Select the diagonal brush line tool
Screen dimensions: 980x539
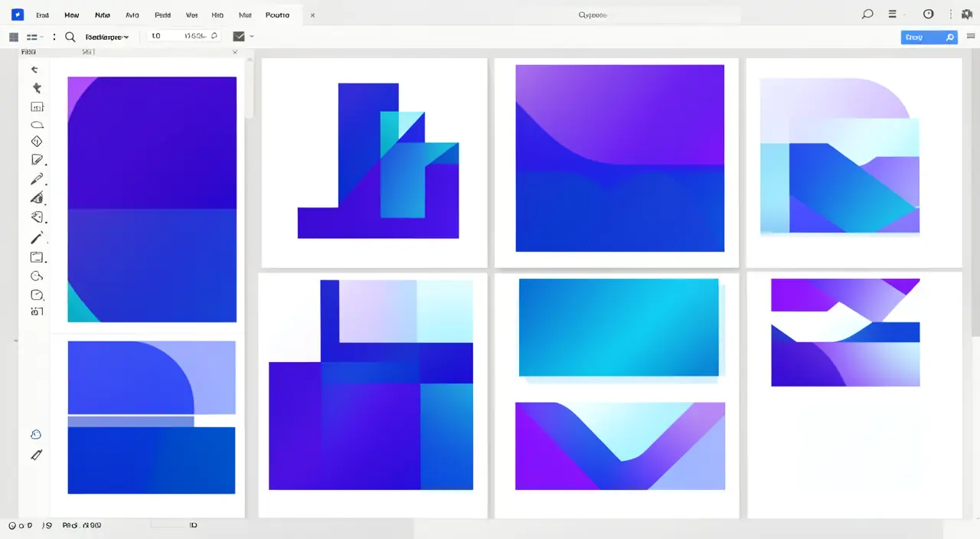tap(37, 238)
